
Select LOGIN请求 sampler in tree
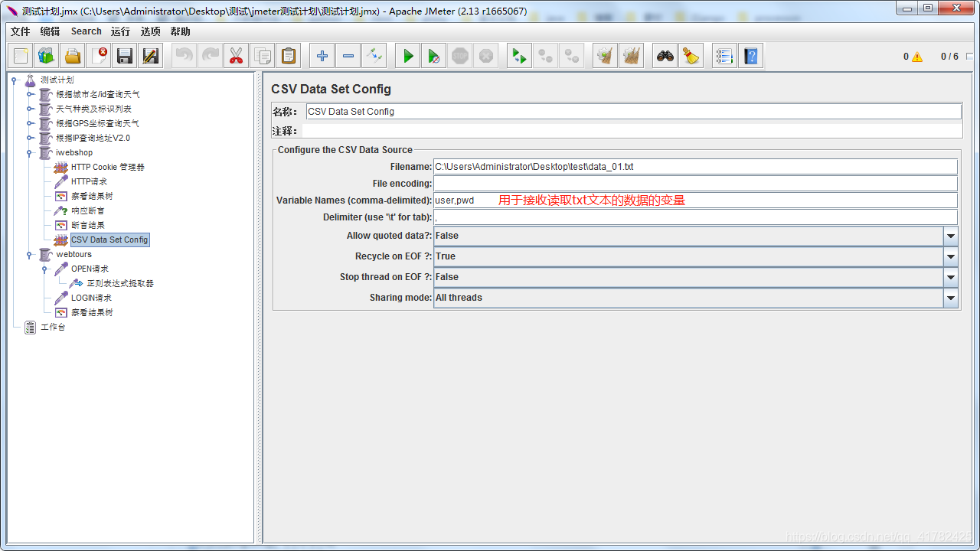tap(91, 298)
